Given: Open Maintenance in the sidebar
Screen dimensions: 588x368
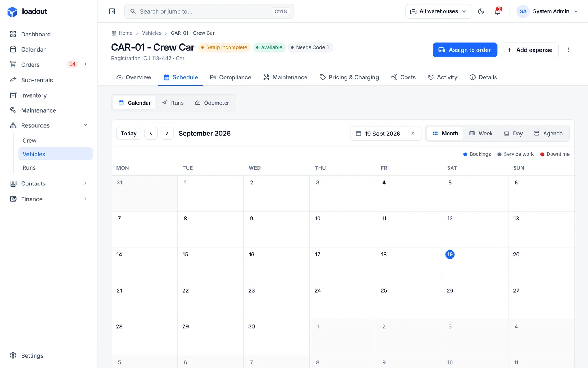Looking at the screenshot, I should point(49,110).
